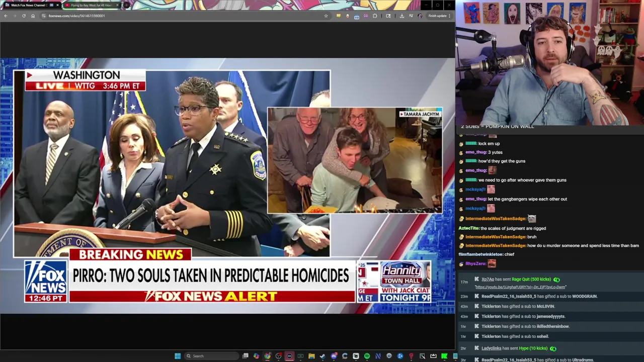Click the IntermediateWasTakenSadge 'bruh' message
The height and width of the screenshot is (362, 644).
point(531,237)
